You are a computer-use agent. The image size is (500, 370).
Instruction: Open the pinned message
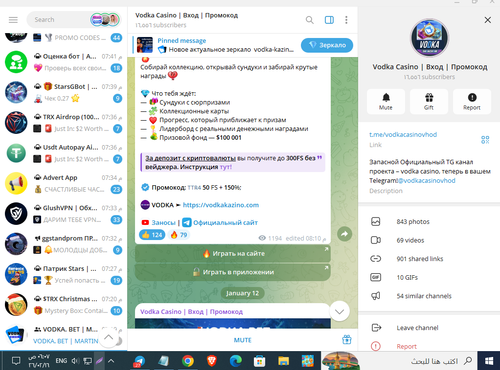226,45
